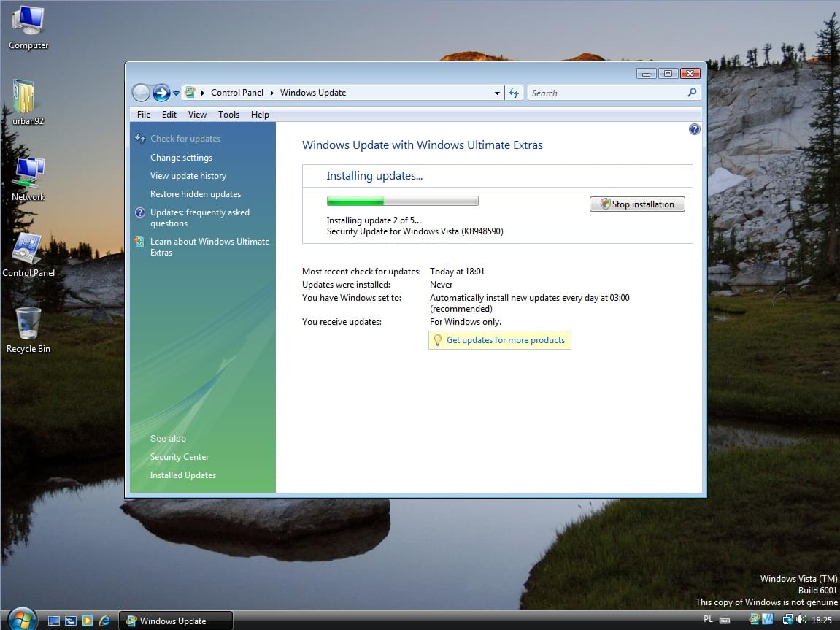Screen dimensions: 840x630
Task: Select the Recycle Bin desktop icon
Action: 28,331
